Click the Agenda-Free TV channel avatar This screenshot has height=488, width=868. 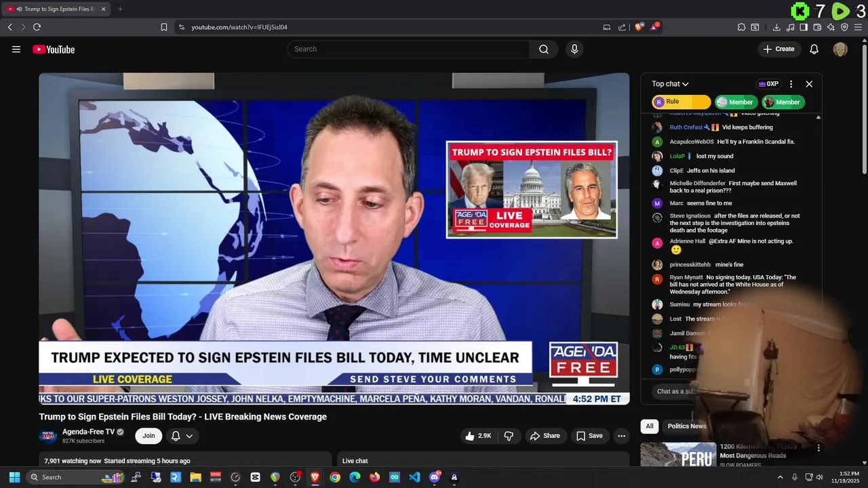click(x=48, y=436)
